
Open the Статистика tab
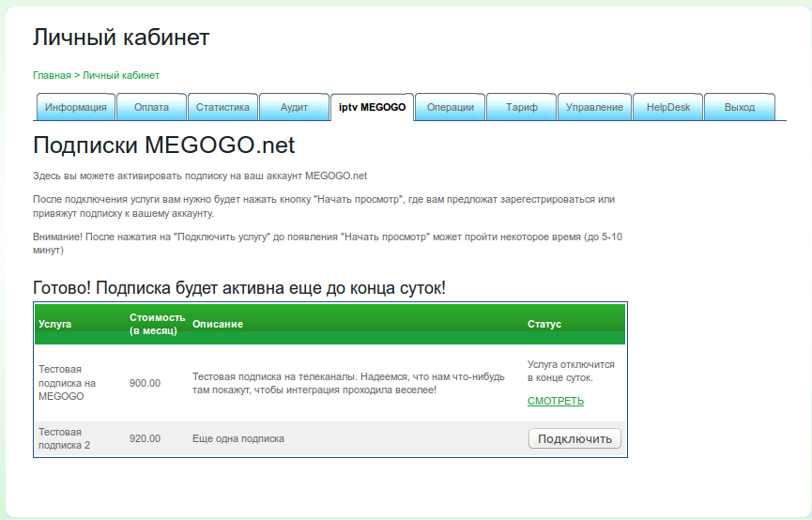coord(222,107)
